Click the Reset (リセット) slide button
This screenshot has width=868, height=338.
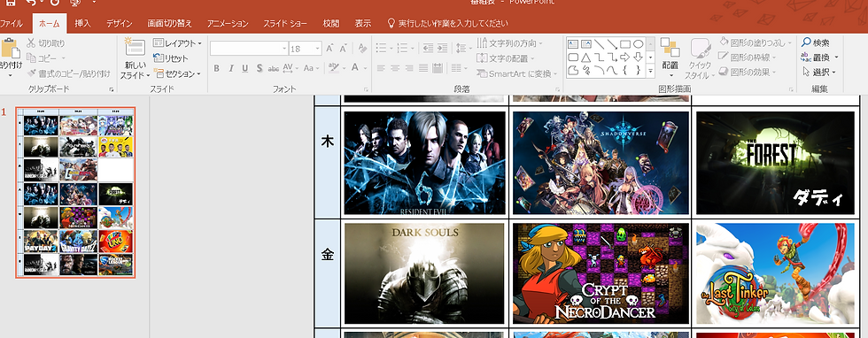(171, 58)
